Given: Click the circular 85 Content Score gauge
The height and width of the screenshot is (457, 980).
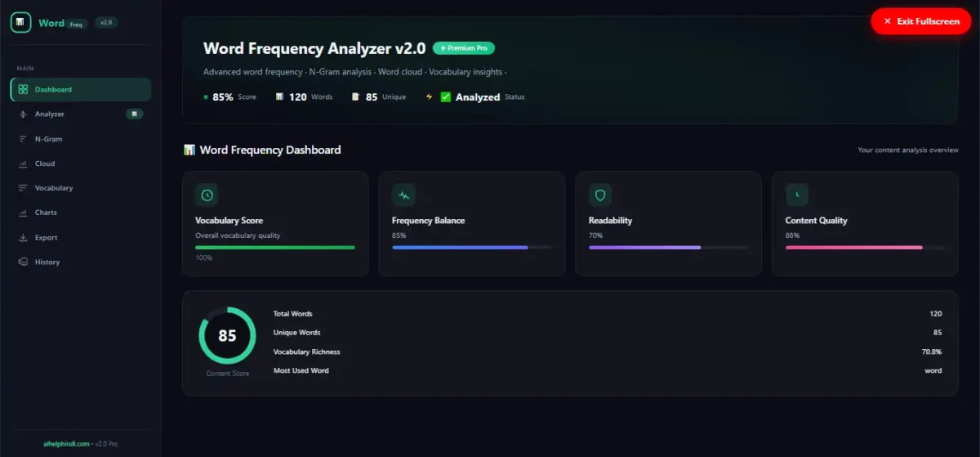Looking at the screenshot, I should pos(227,335).
